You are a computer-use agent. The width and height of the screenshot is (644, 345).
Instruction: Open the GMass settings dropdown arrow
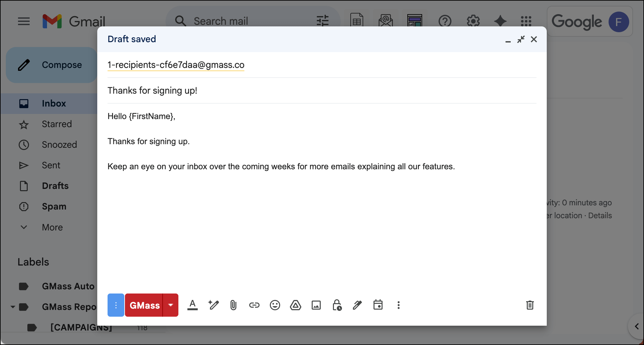[171, 305]
